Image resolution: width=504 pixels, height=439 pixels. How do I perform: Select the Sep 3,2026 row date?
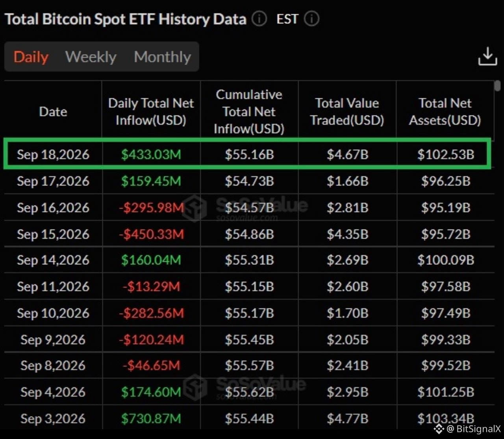pos(53,418)
